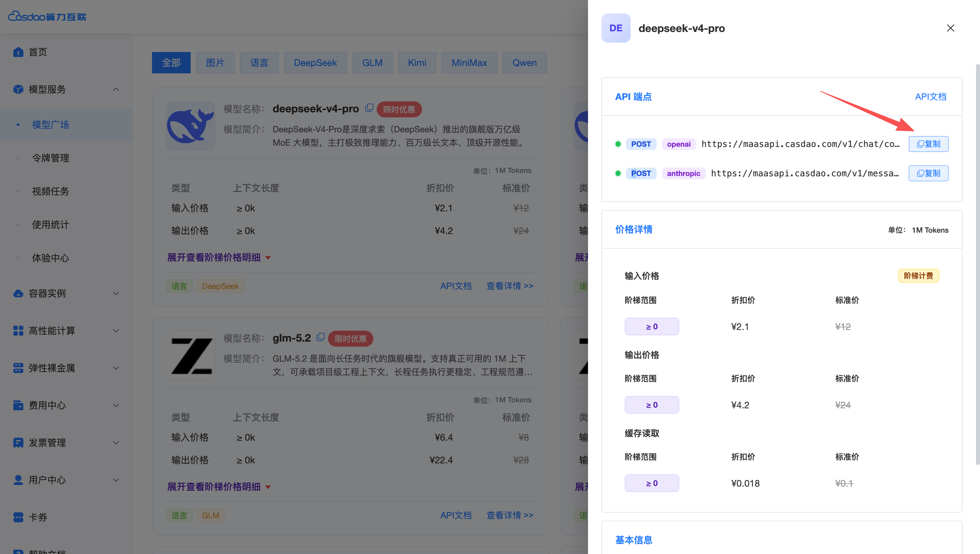Open 模型广场 in the sidebar

point(67,124)
